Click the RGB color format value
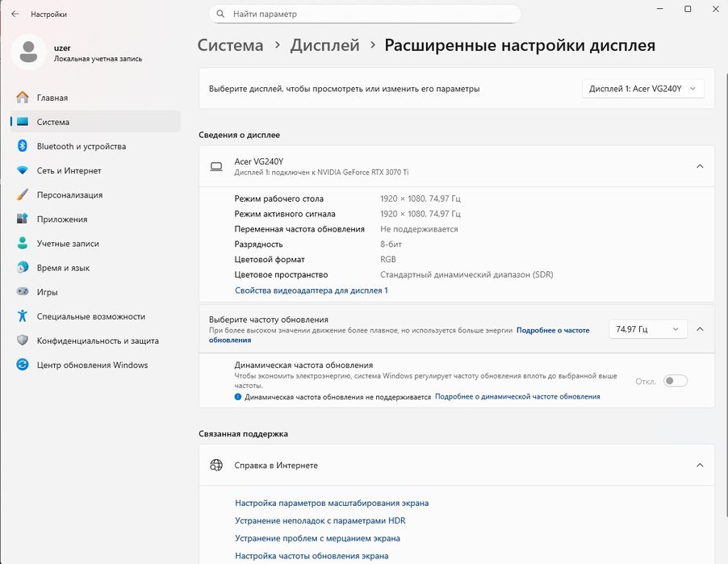Image resolution: width=728 pixels, height=564 pixels. (388, 259)
